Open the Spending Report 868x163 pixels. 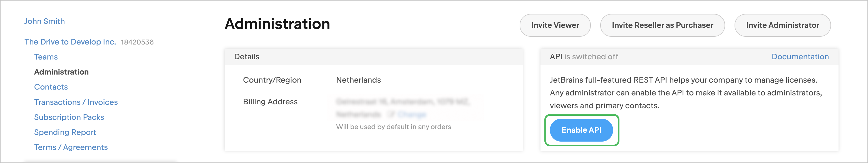[x=65, y=132]
